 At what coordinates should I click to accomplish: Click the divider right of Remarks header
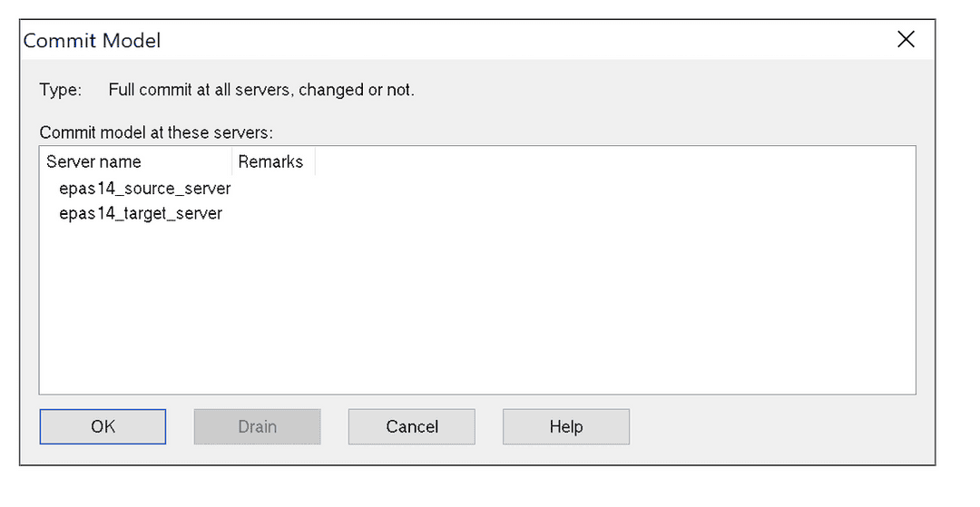pyautogui.click(x=315, y=162)
